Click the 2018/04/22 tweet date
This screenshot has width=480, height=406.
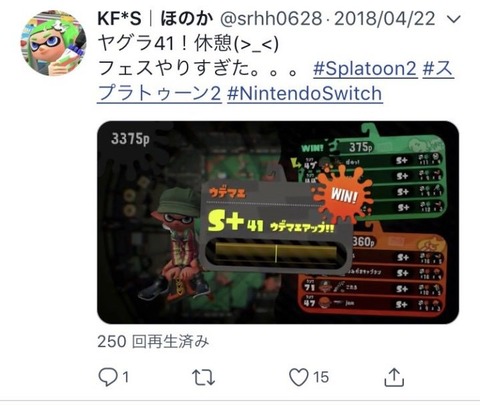tap(385, 19)
